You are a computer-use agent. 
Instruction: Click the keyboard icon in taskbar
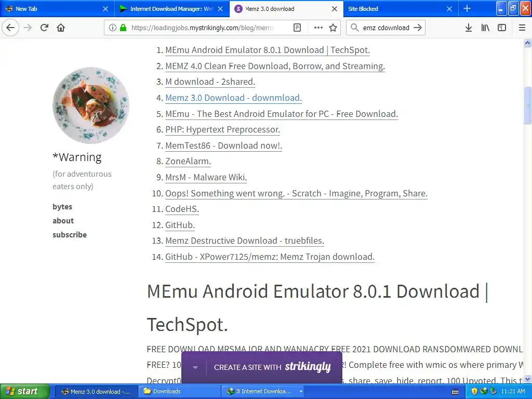[455, 392]
